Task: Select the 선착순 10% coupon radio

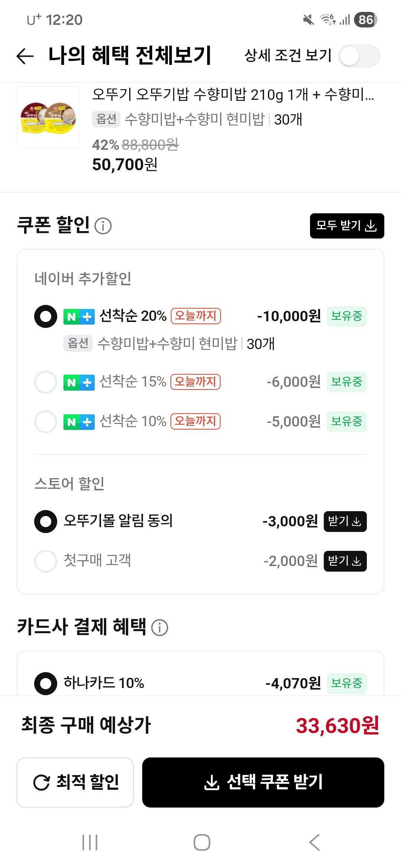Action: [46, 422]
